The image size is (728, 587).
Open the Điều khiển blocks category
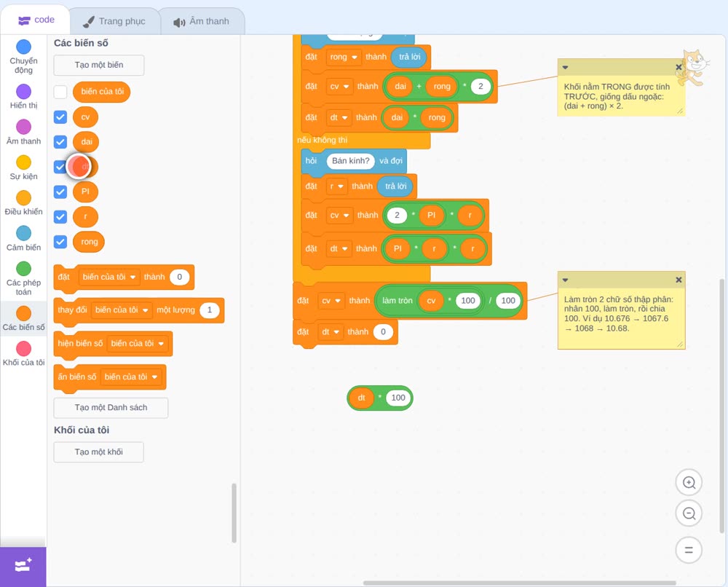[x=23, y=203]
